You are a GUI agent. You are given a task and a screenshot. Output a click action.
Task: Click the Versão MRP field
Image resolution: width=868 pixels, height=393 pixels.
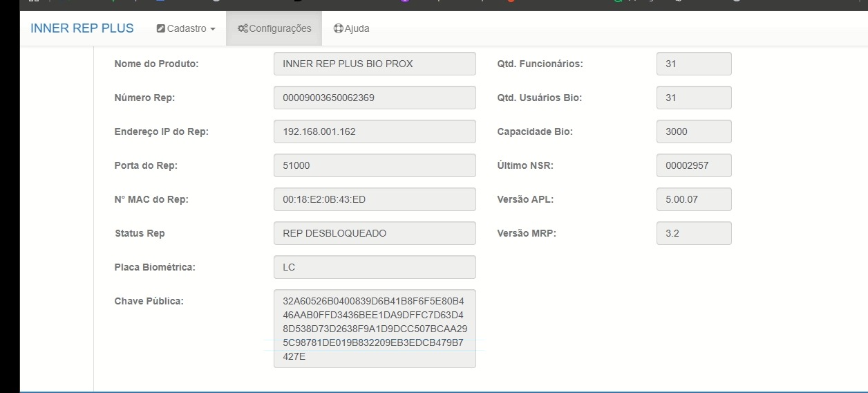point(693,233)
